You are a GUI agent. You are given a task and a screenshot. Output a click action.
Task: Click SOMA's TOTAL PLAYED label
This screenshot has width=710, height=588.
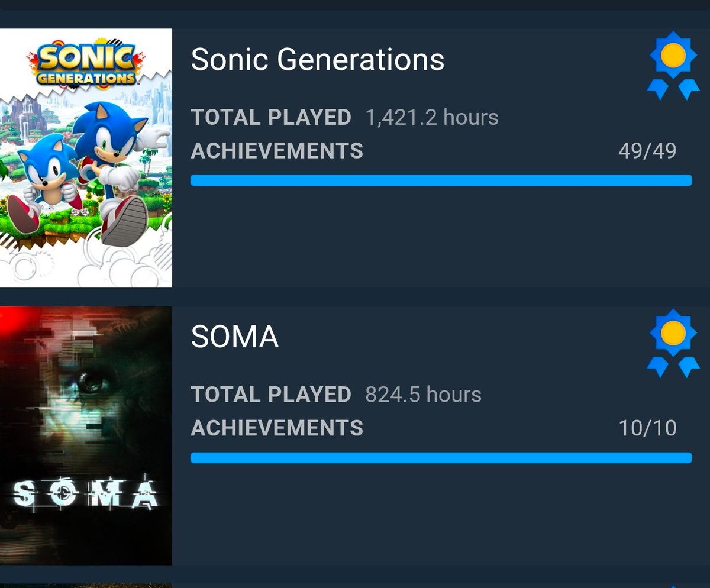(271, 395)
